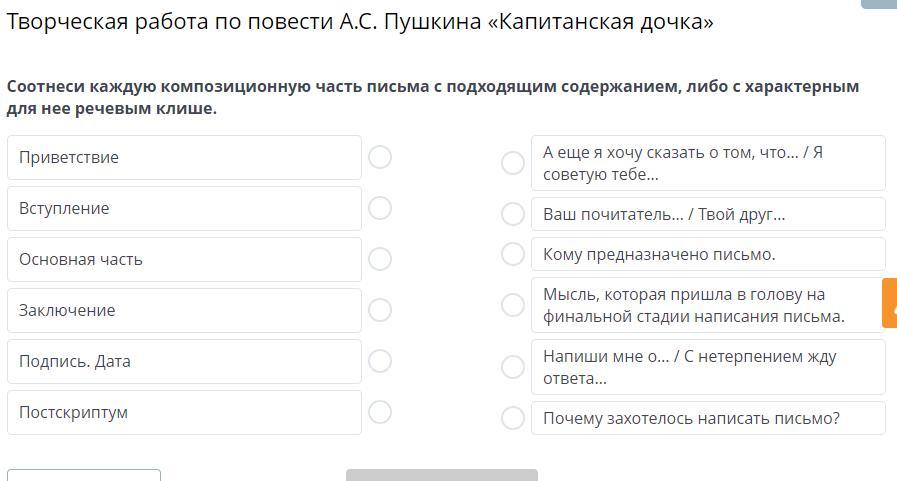Click the Ваш почитатель… / Твой друг… box
Image resolution: width=897 pixels, height=481 pixels.
[708, 214]
